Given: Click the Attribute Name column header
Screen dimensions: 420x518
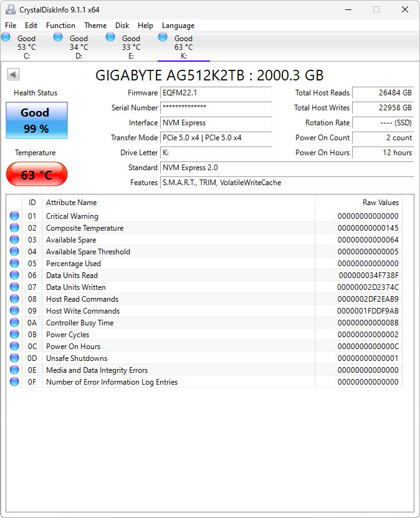Looking at the screenshot, I should (178, 203).
